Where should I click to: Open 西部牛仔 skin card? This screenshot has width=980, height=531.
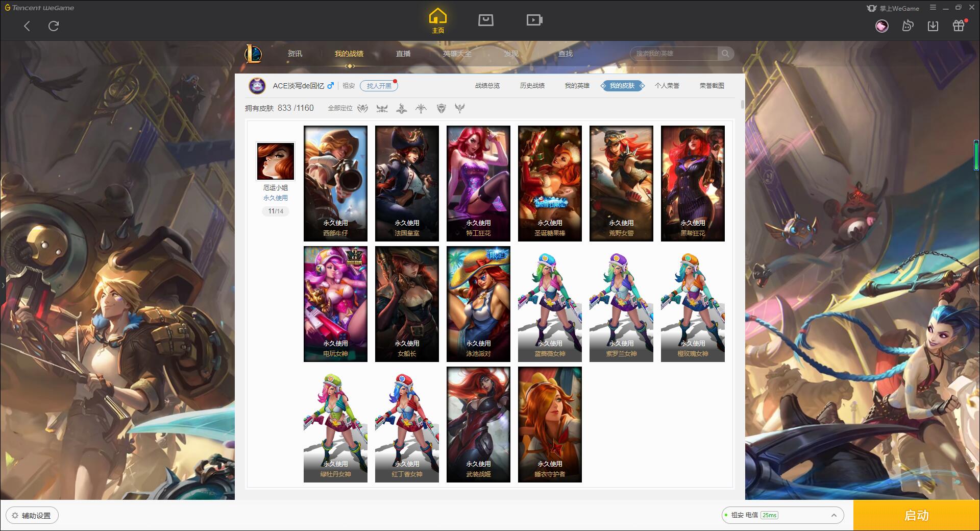335,183
